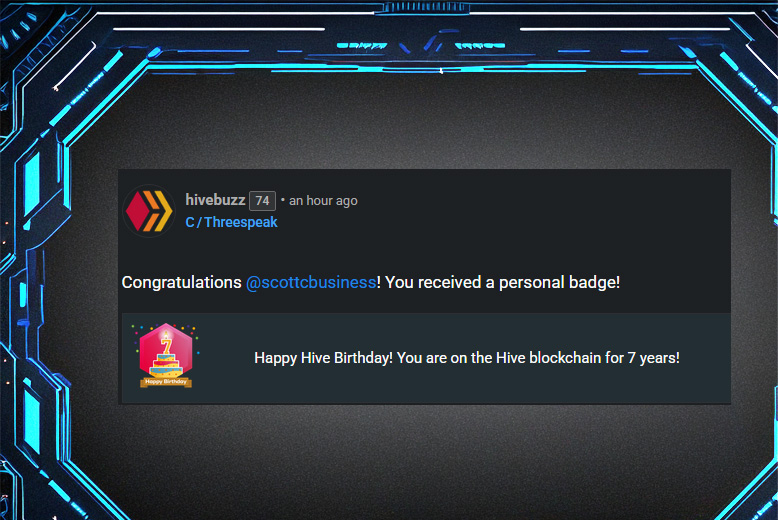This screenshot has height=520, width=778.
Task: Click the top center frame vent ornament
Action: point(425,7)
